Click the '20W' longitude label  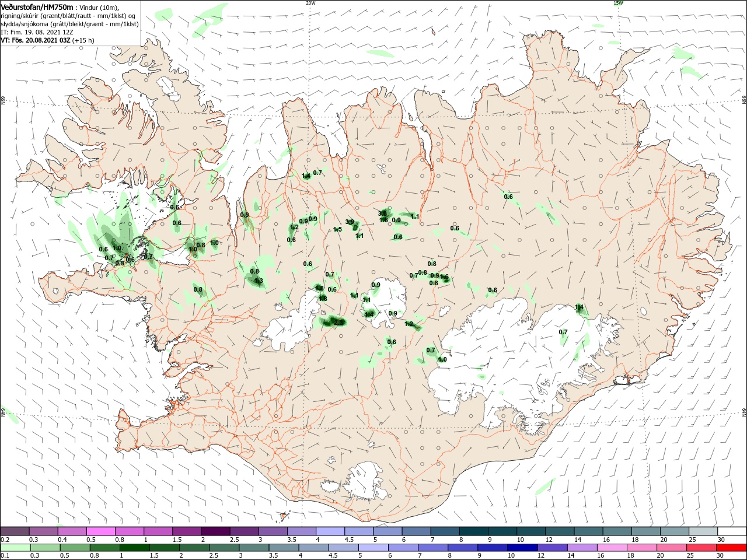[310, 3]
